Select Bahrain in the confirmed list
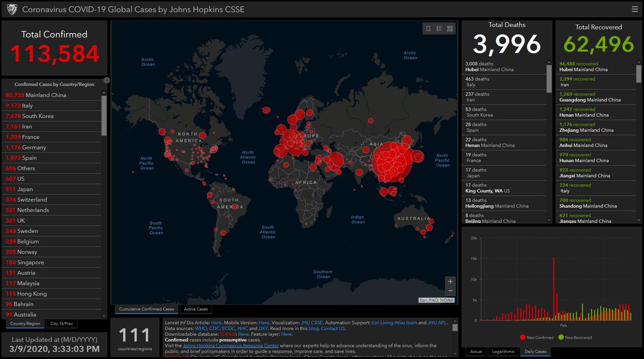 click(52, 304)
